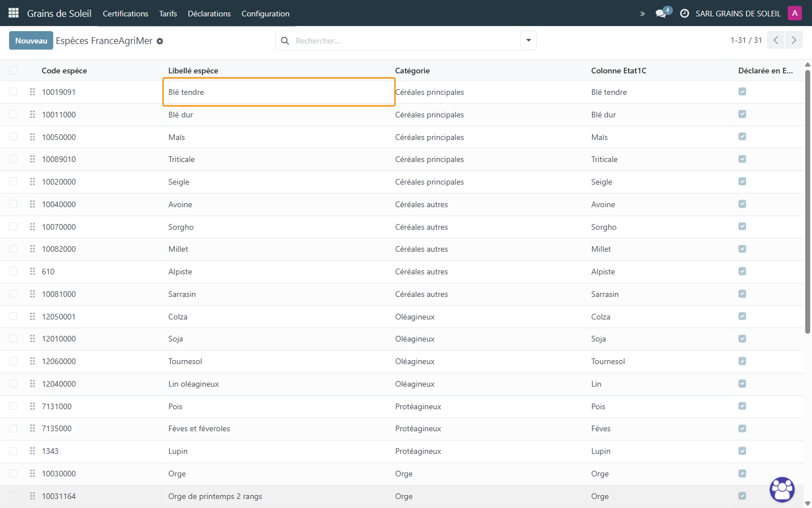
Task: Select the row checkbox for Blé dur
Action: (13, 115)
